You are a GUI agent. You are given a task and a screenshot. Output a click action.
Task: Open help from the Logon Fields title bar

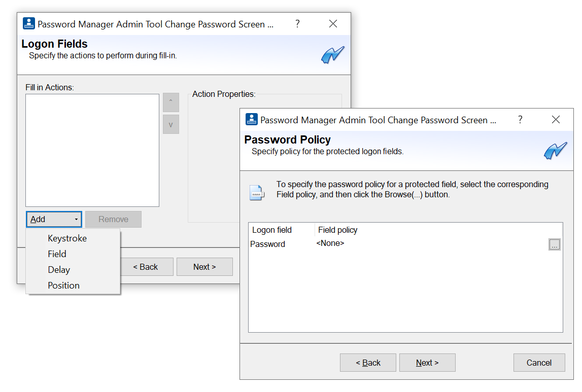click(x=297, y=24)
